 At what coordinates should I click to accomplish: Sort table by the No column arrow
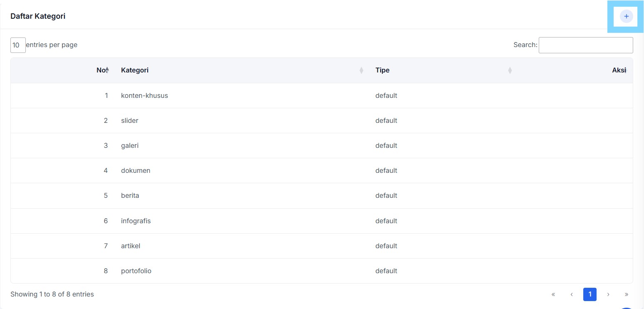[x=107, y=70]
